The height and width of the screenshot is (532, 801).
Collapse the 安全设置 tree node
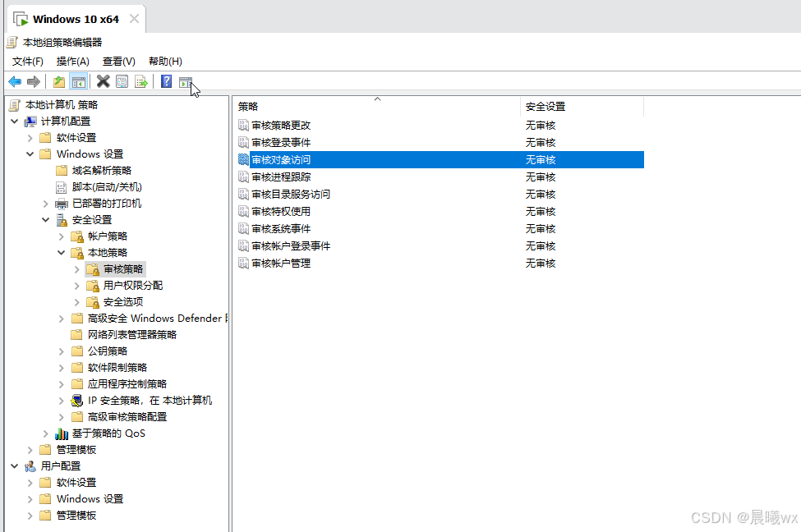pyautogui.click(x=45, y=220)
